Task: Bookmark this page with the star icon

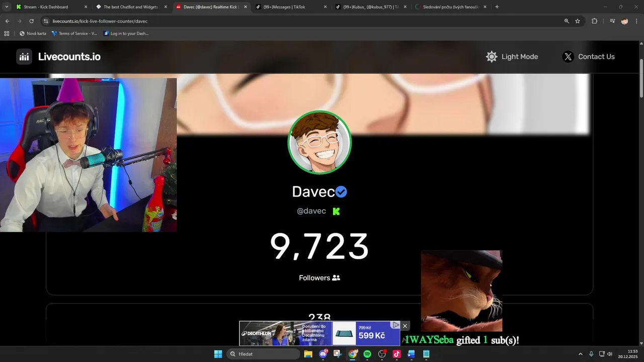Action: coord(578,21)
